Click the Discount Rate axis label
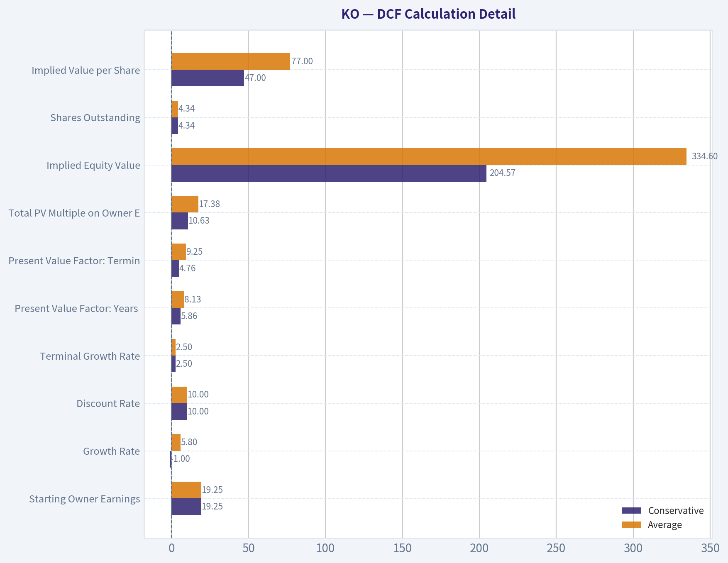This screenshot has width=728, height=563. [x=108, y=404]
